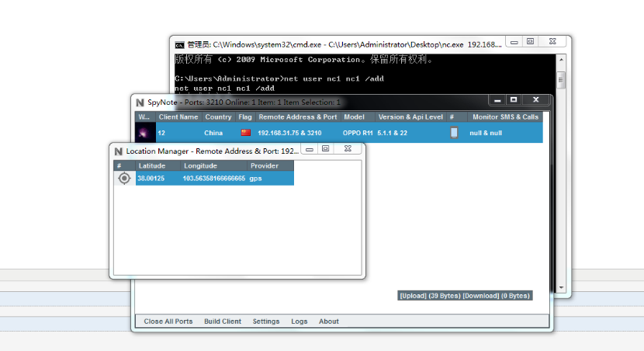Image resolution: width=644 pixels, height=351 pixels.
Task: Click the W... column header in SpyNote
Action: [145, 116]
